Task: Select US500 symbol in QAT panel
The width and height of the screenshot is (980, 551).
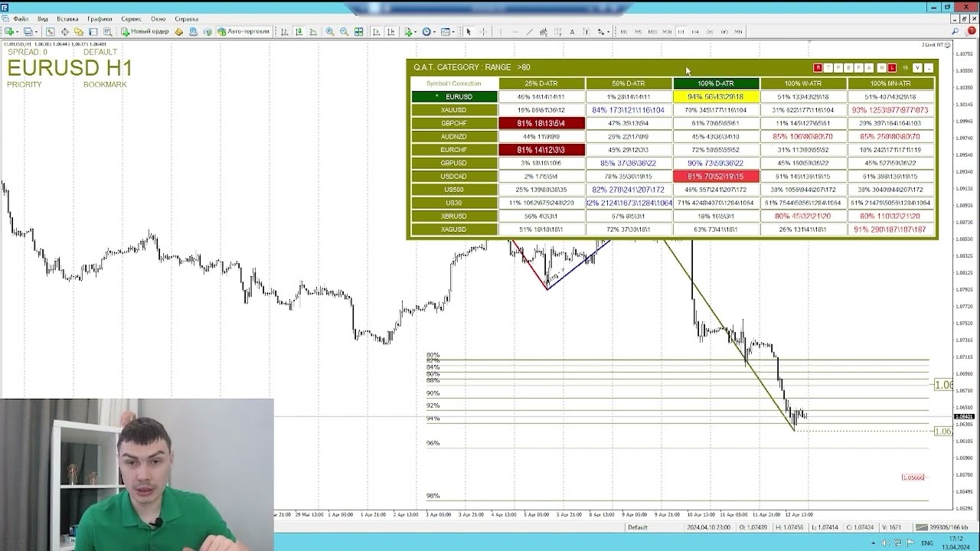Action: pyautogui.click(x=454, y=190)
